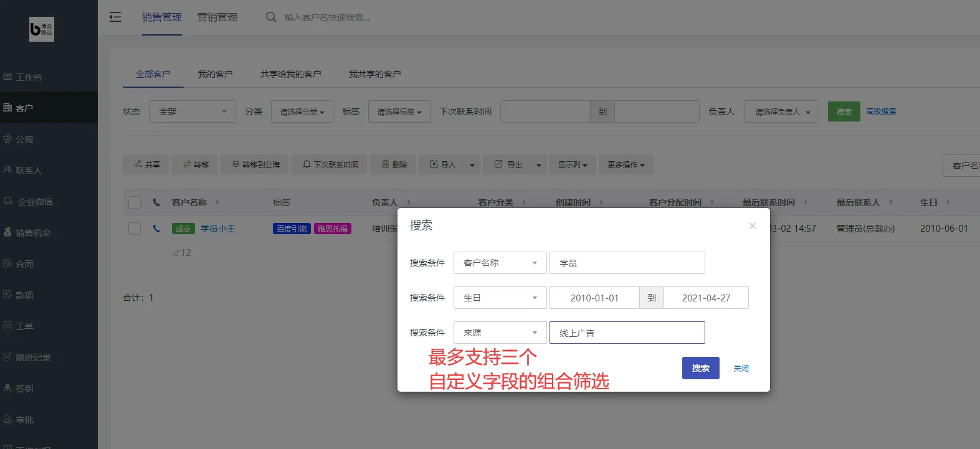Click the 下次联系时间 toolbar button
The height and width of the screenshot is (449, 980).
(330, 164)
